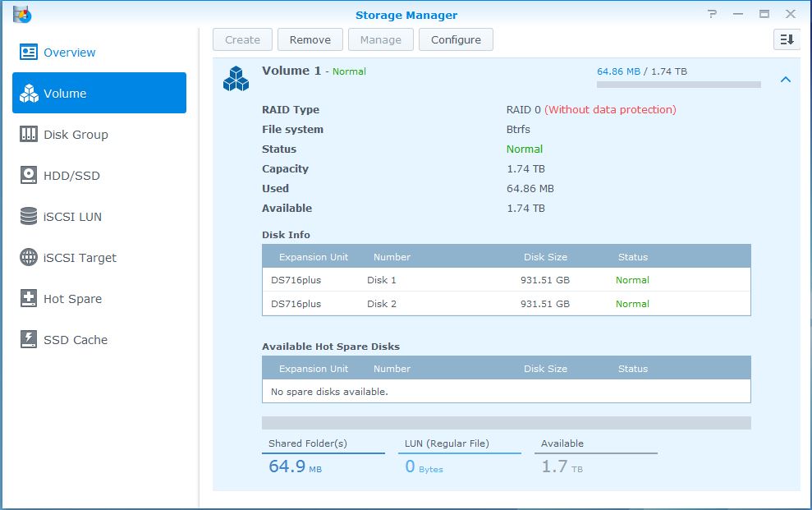Click the sort order icon above the panel

[786, 39]
